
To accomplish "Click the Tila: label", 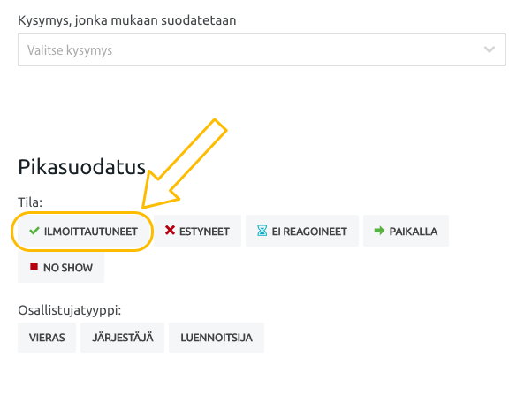I will click(30, 202).
